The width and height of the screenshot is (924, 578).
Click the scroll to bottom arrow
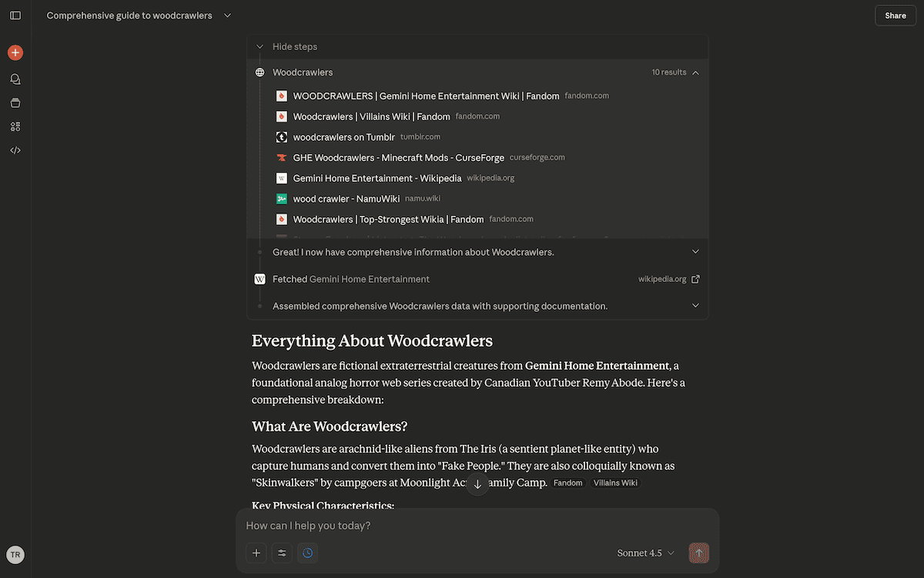[x=477, y=485]
